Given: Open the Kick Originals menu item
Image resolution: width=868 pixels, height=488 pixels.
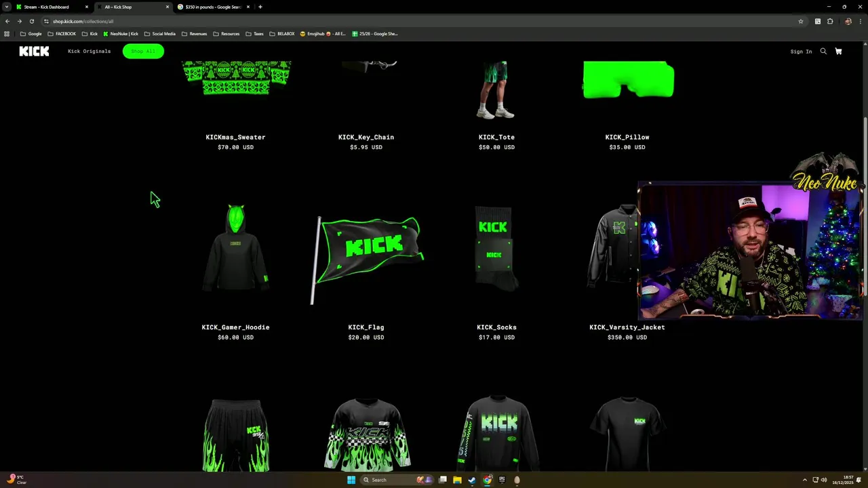Looking at the screenshot, I should (89, 52).
